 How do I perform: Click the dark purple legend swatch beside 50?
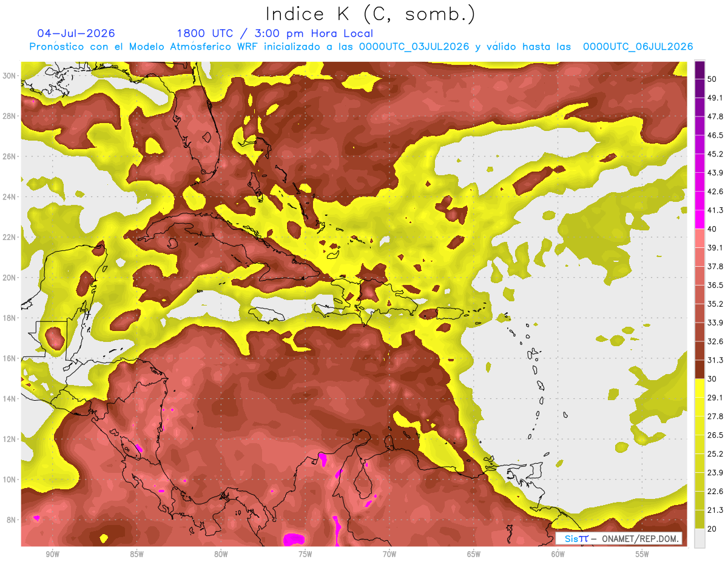pos(699,70)
